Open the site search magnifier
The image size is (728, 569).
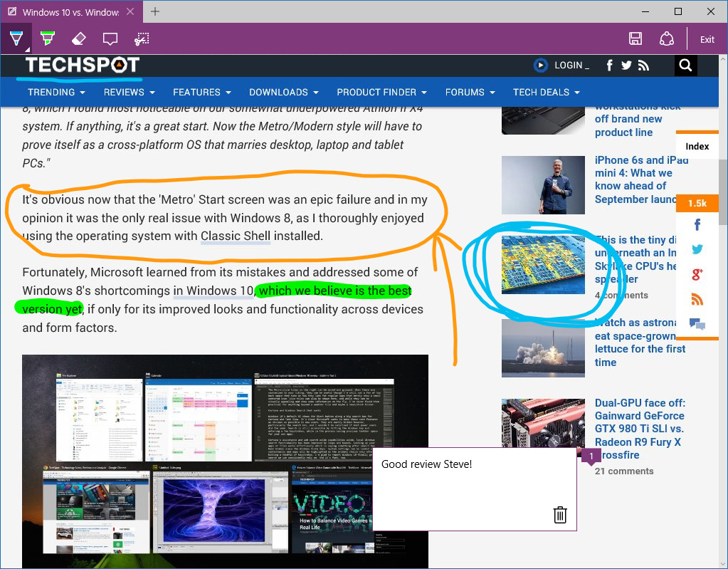(x=686, y=66)
